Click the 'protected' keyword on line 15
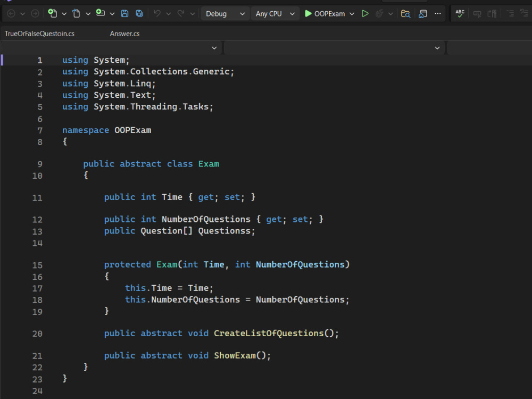Image resolution: width=532 pixels, height=399 pixels. [127, 264]
